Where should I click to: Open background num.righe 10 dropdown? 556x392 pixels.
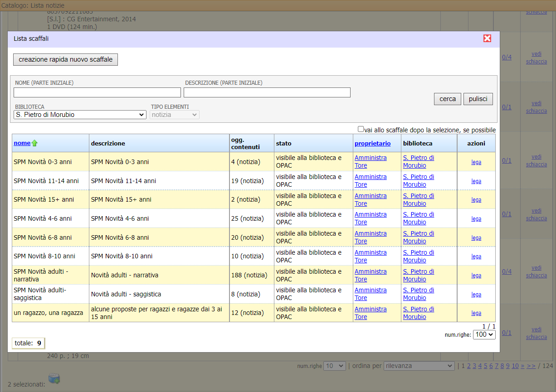click(x=334, y=366)
